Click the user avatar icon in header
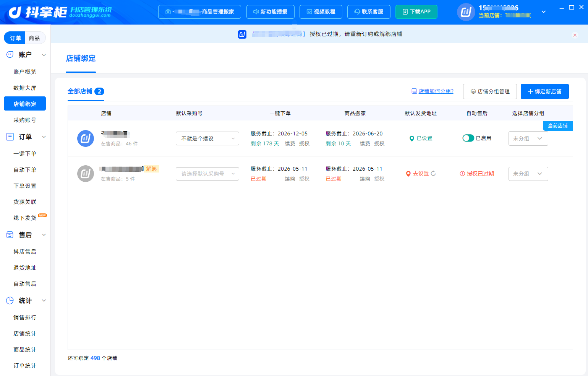 click(466, 12)
